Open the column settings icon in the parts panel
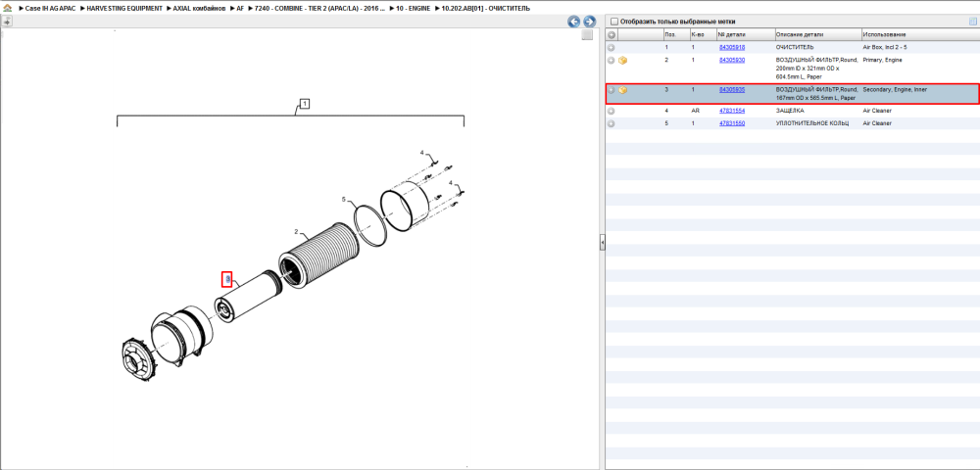 click(x=972, y=22)
